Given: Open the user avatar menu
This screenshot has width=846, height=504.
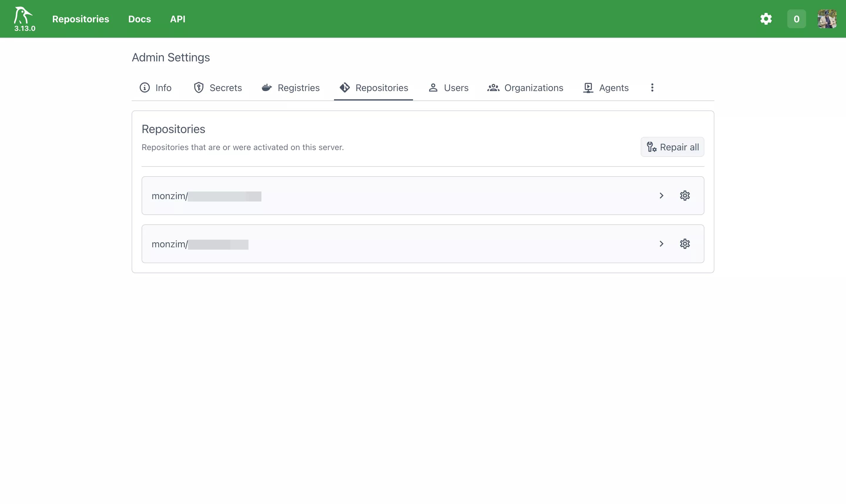Looking at the screenshot, I should [827, 19].
